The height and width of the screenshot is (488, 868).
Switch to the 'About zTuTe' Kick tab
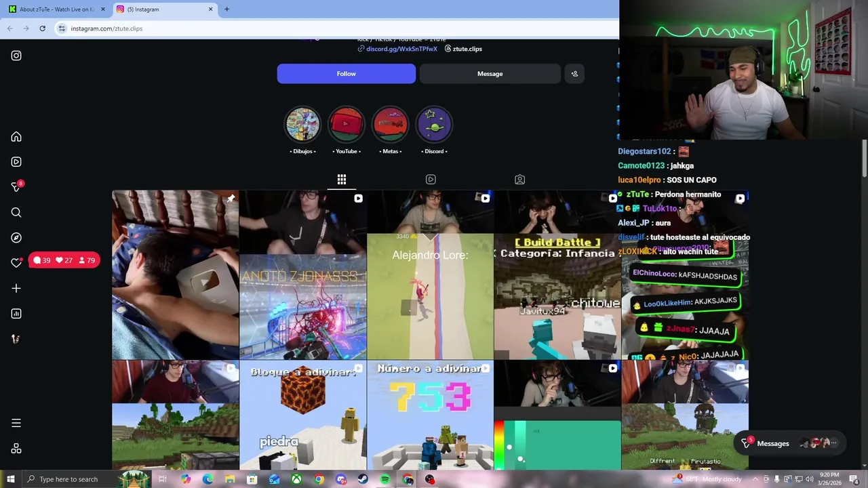(56, 9)
